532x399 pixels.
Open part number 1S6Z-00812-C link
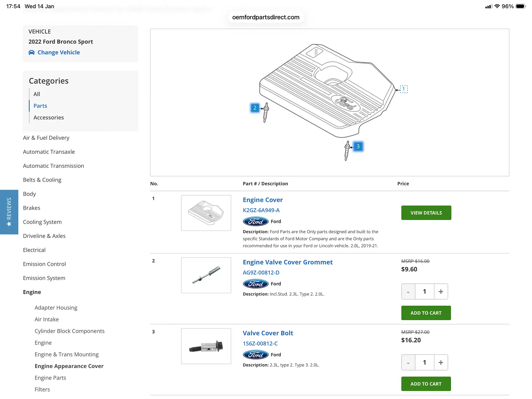(x=260, y=343)
